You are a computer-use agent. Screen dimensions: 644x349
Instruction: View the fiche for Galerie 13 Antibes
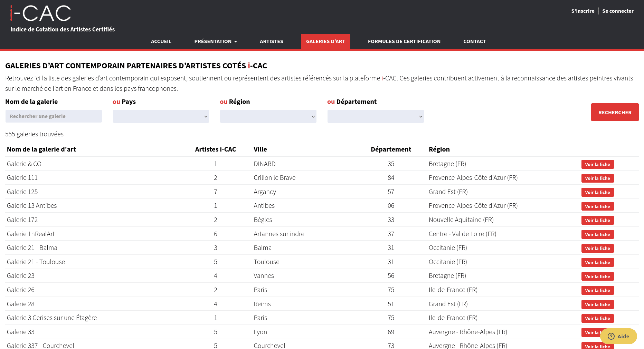597,206
